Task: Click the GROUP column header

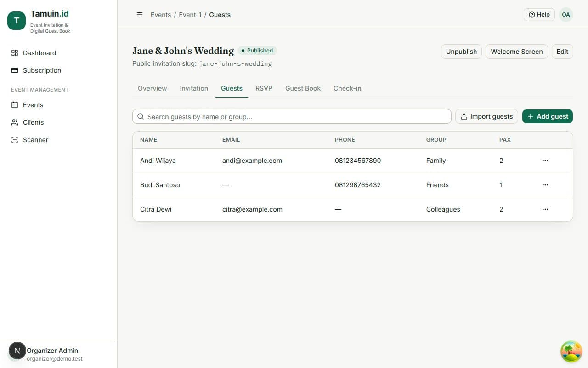Action: coord(436,140)
